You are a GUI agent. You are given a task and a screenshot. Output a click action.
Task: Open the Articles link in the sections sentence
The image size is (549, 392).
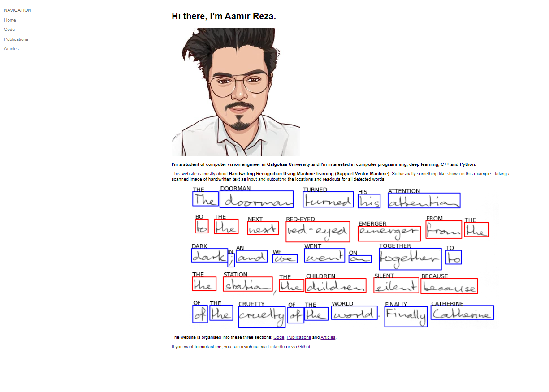[x=328, y=337]
